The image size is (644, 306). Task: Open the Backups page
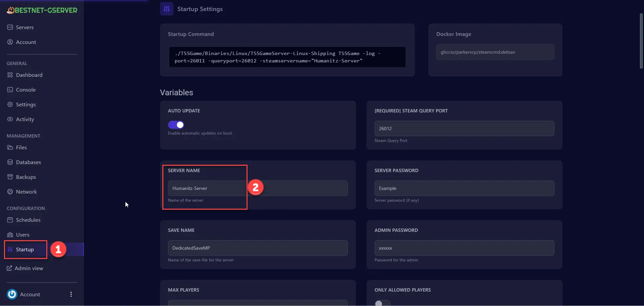pyautogui.click(x=26, y=177)
